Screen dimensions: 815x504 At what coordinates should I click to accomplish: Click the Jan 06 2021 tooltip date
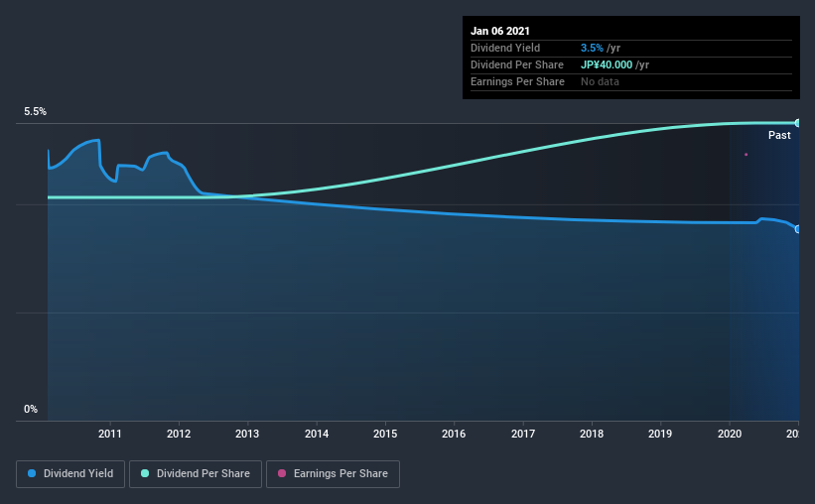[500, 31]
